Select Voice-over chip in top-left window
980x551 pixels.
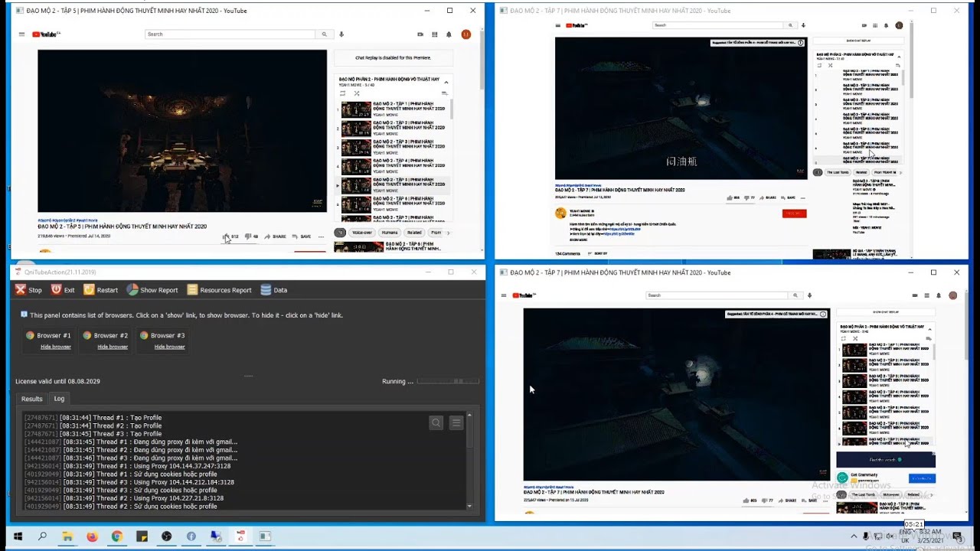coord(362,233)
